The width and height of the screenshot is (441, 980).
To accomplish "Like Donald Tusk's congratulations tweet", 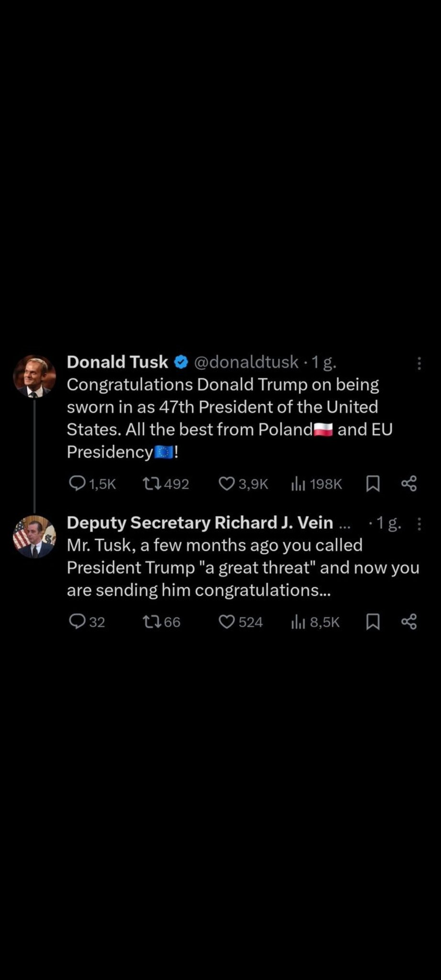I will (226, 483).
